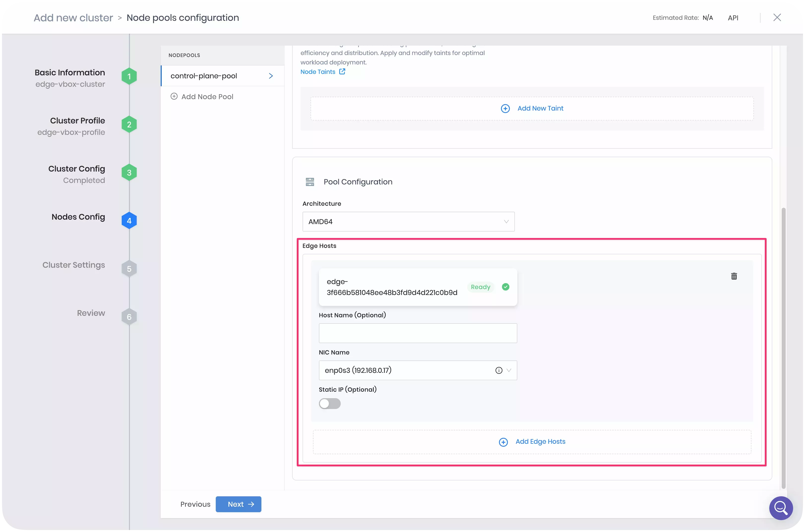Click the Host Name optional input field

click(x=417, y=333)
